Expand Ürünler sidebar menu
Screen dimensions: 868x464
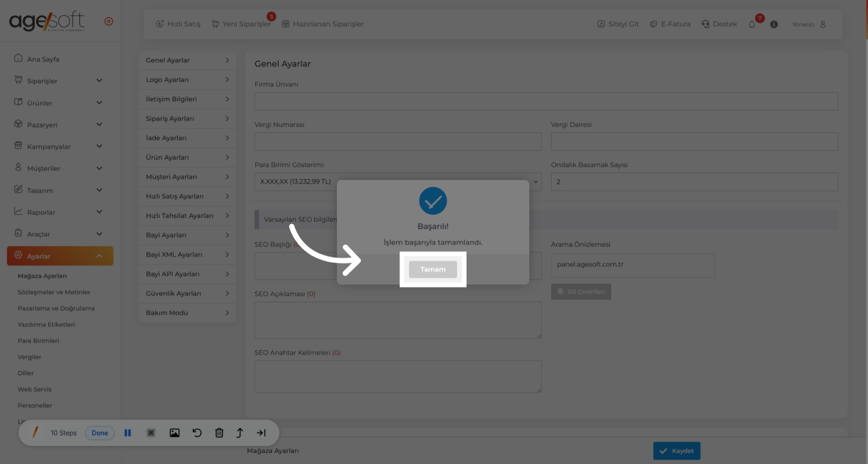[60, 103]
